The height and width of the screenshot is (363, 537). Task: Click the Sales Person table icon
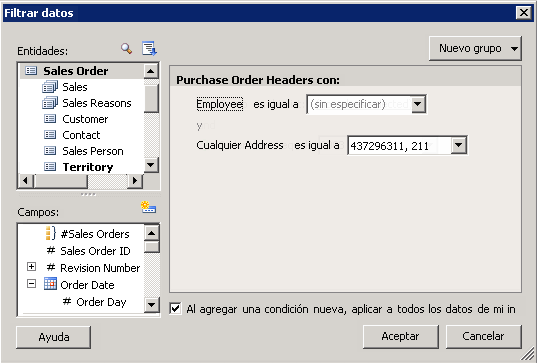click(50, 151)
